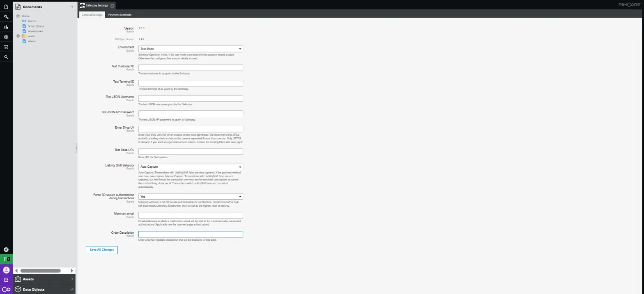The width and height of the screenshot is (644, 294).
Task: Open the Tools wrench menu
Action: click(x=6, y=17)
